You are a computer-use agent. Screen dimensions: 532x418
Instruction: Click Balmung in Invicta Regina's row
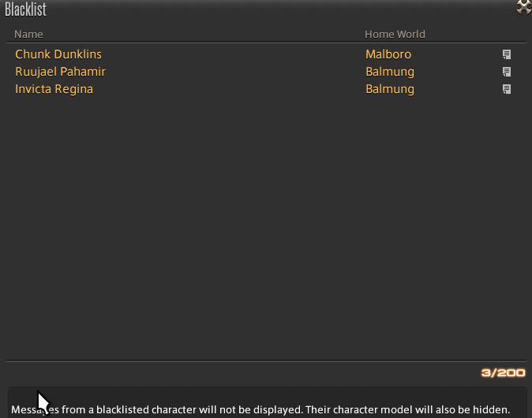[x=390, y=89]
